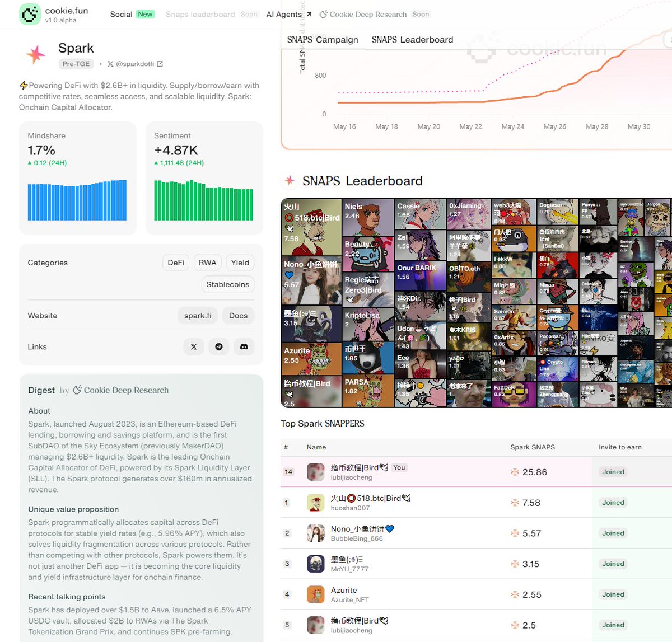Click the Cassie 1.65 treemap tile

pos(421,214)
